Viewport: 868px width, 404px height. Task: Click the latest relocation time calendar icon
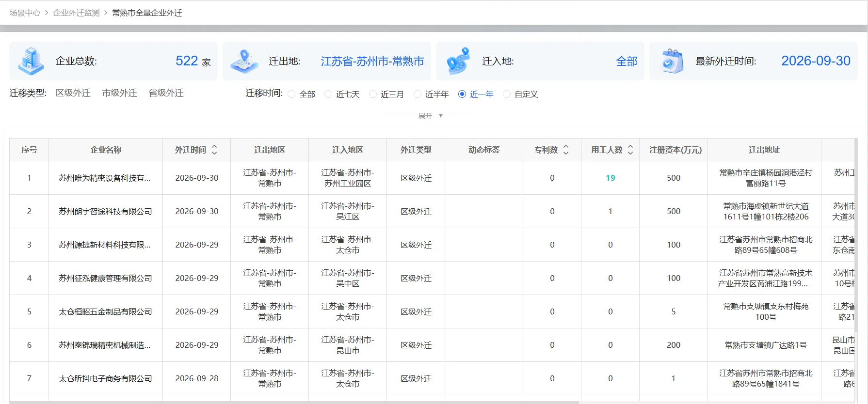click(x=672, y=61)
